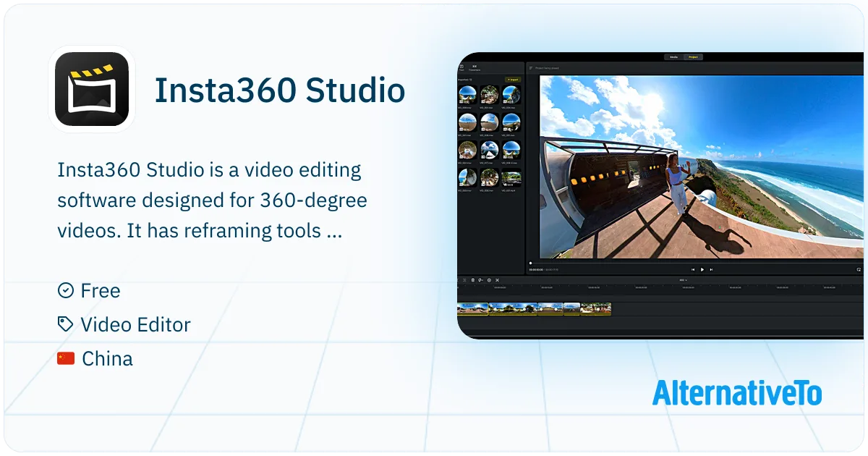Click the tag icon beside Video Editor
Viewport: 868px width, 456px height.
point(65,324)
